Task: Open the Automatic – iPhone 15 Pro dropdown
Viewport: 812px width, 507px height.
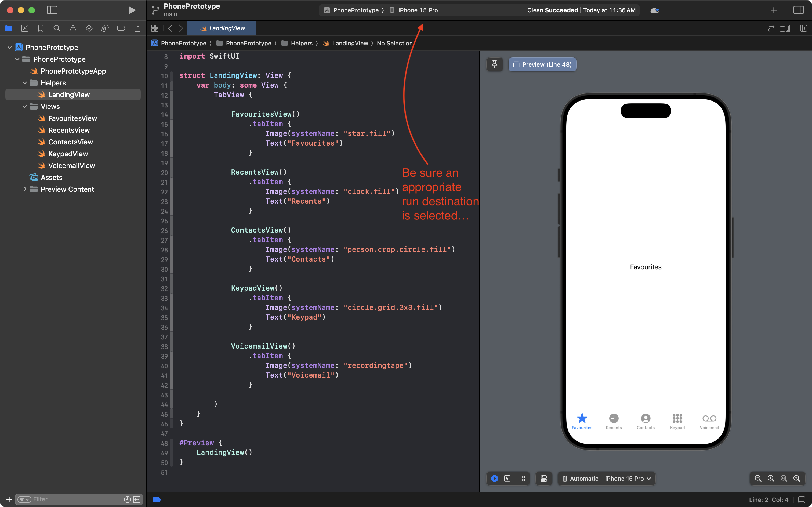Action: [606, 479]
